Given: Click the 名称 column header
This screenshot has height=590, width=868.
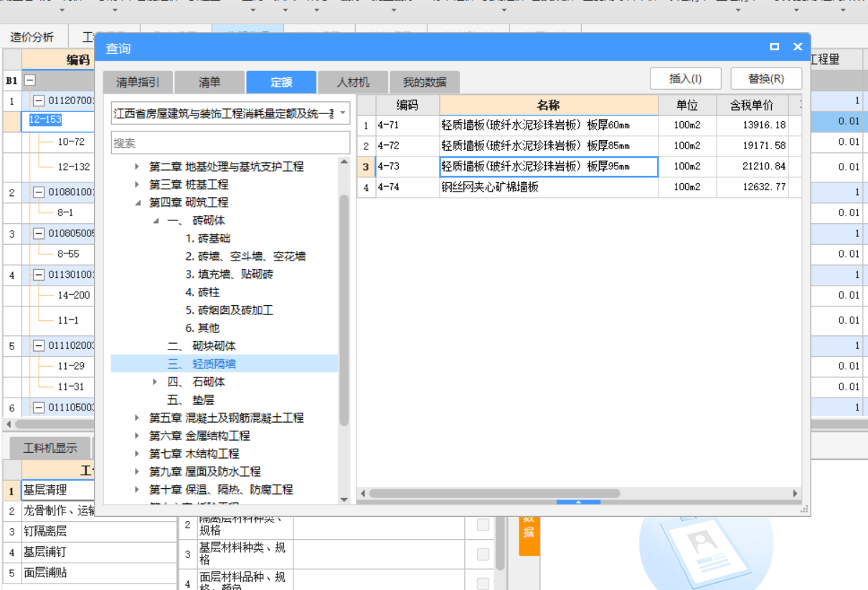Looking at the screenshot, I should [x=549, y=106].
